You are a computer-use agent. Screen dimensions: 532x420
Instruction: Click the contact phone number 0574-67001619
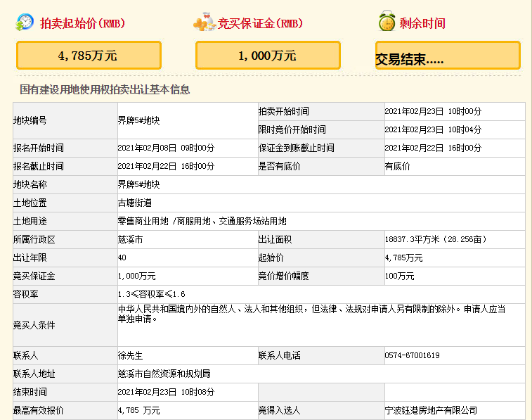413,355
